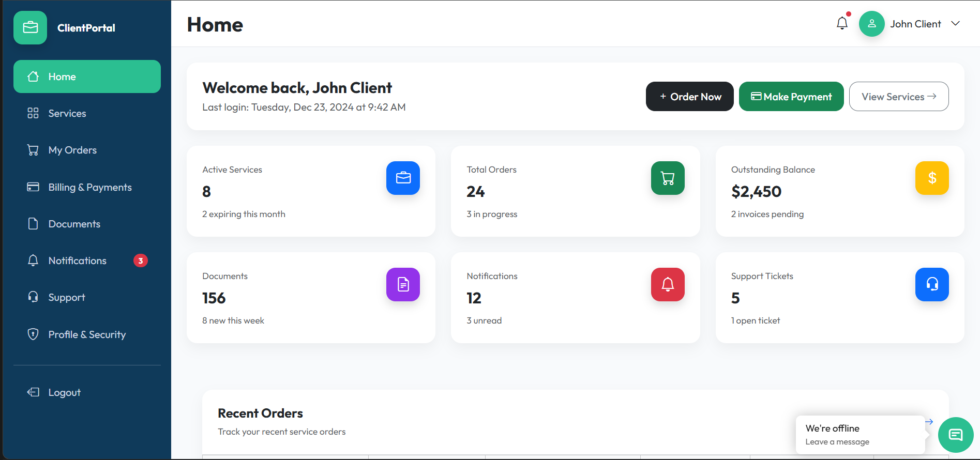Click the Home house icon in sidebar
This screenshot has height=460, width=980.
tap(33, 76)
